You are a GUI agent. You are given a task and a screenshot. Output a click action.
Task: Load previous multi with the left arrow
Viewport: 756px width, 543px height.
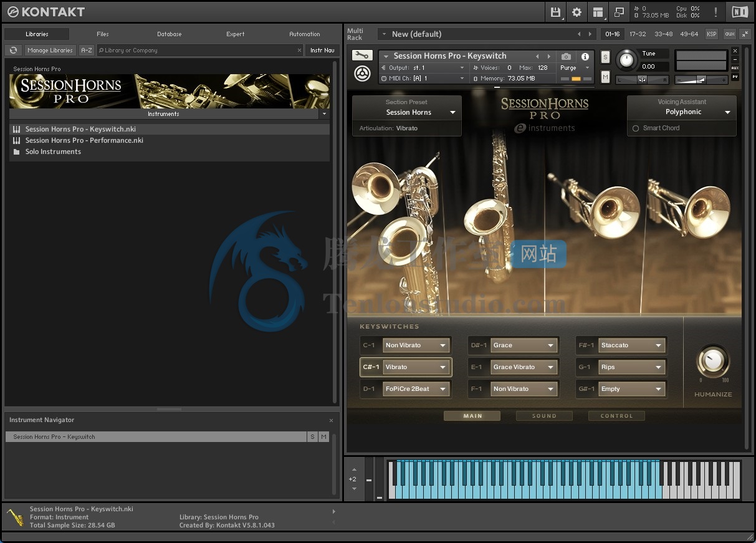(579, 34)
